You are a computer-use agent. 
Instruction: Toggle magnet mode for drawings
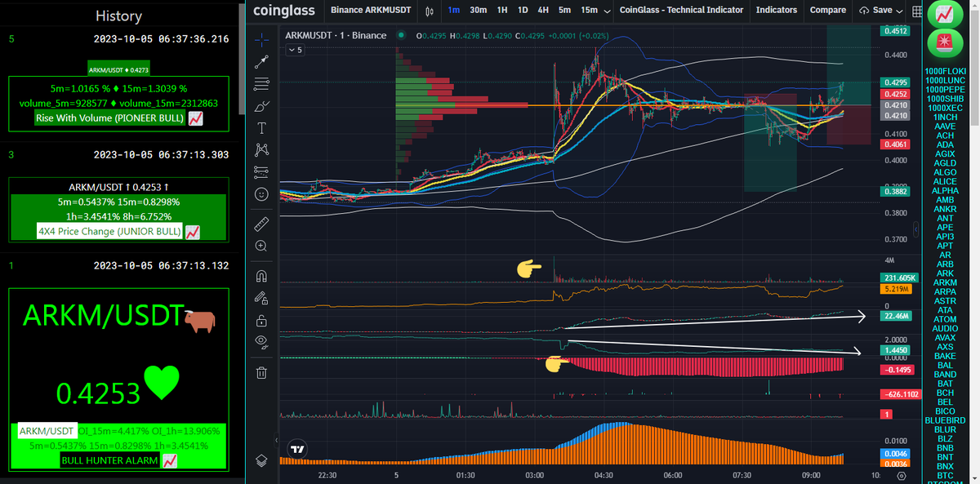pos(261,275)
